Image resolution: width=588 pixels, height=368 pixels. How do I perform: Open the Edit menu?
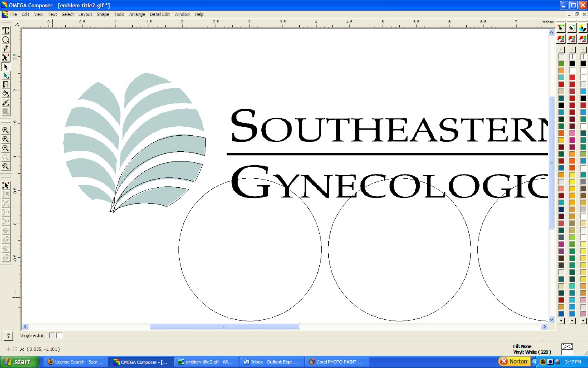25,14
